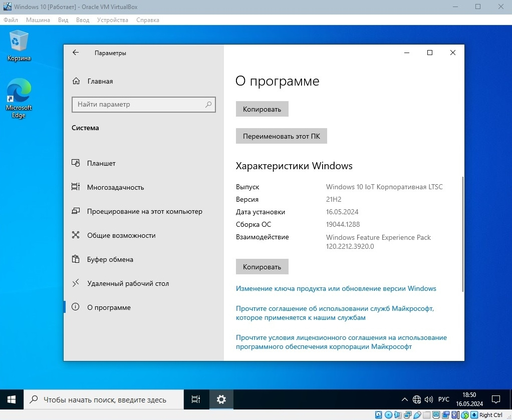512x420 pixels.
Task: Open the Главная home page
Action: coord(92,81)
